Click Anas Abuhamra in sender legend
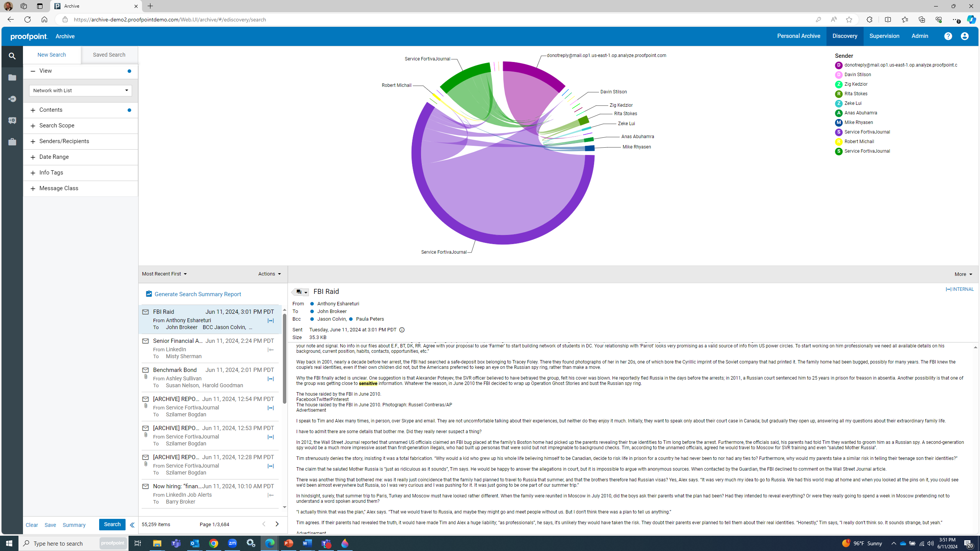This screenshot has width=980, height=551. (x=861, y=113)
